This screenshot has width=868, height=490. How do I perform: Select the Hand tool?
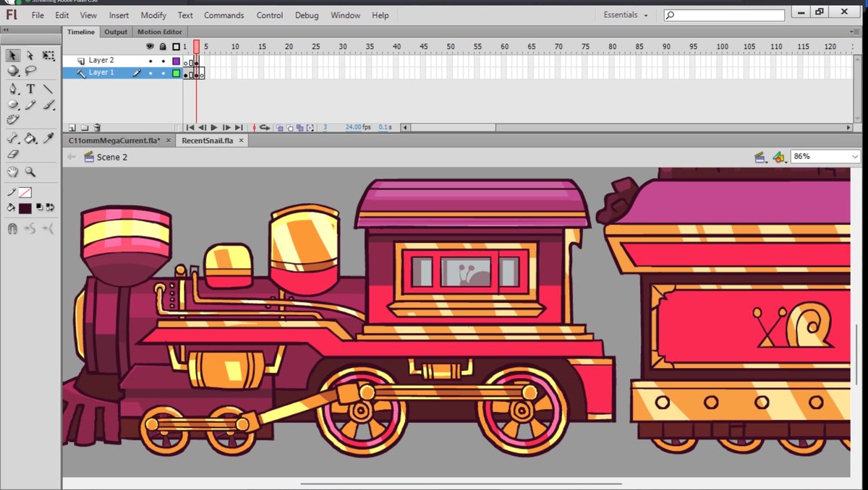tap(13, 172)
